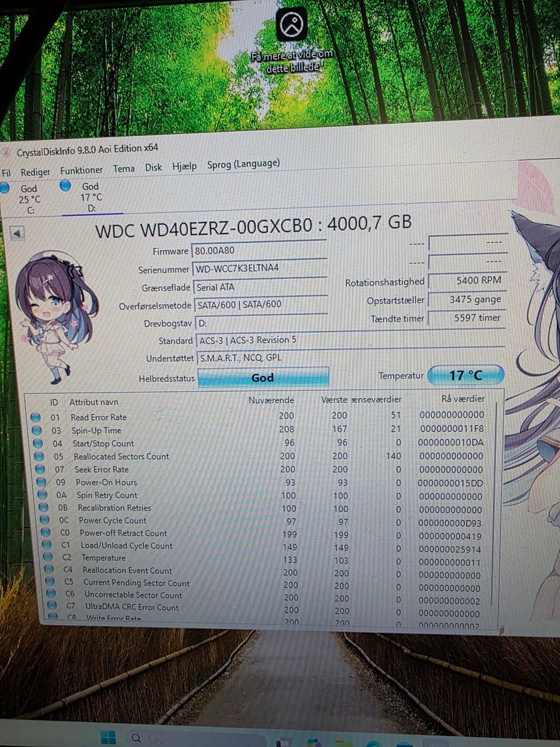
Task: Click the Rå værdier column header
Action: (463, 399)
